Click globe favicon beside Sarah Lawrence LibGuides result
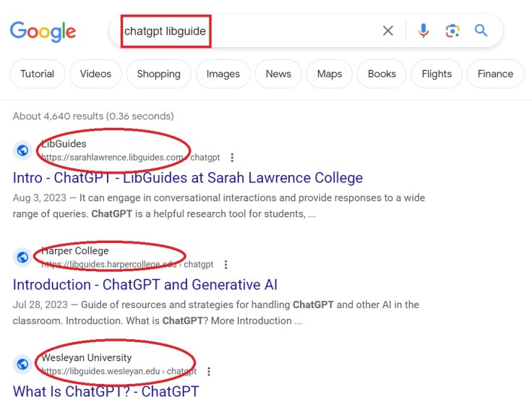The height and width of the screenshot is (400, 532). [23, 150]
